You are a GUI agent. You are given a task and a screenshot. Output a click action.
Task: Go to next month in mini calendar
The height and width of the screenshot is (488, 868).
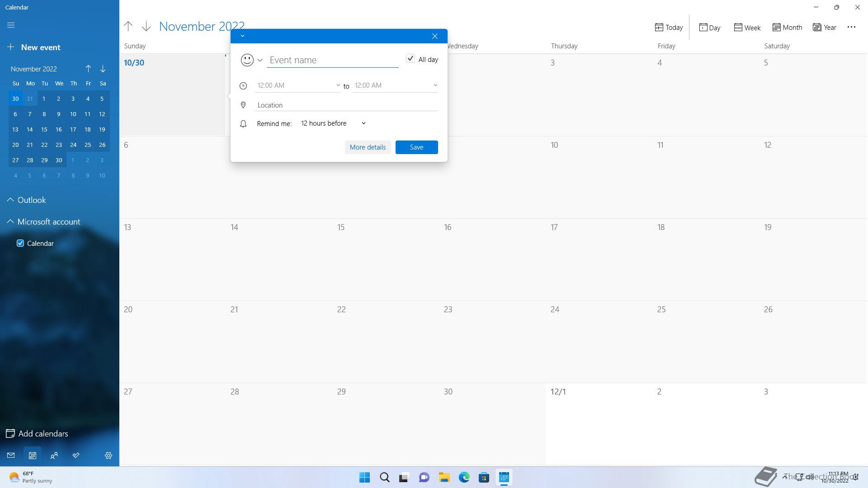103,69
